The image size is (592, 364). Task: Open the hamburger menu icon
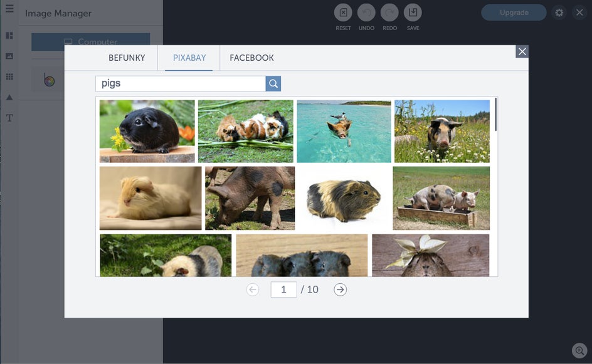point(9,9)
